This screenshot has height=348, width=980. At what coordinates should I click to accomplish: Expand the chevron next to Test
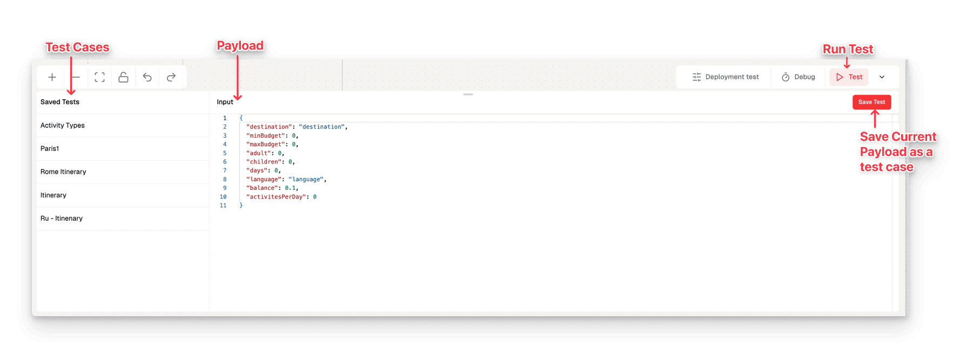click(x=882, y=77)
